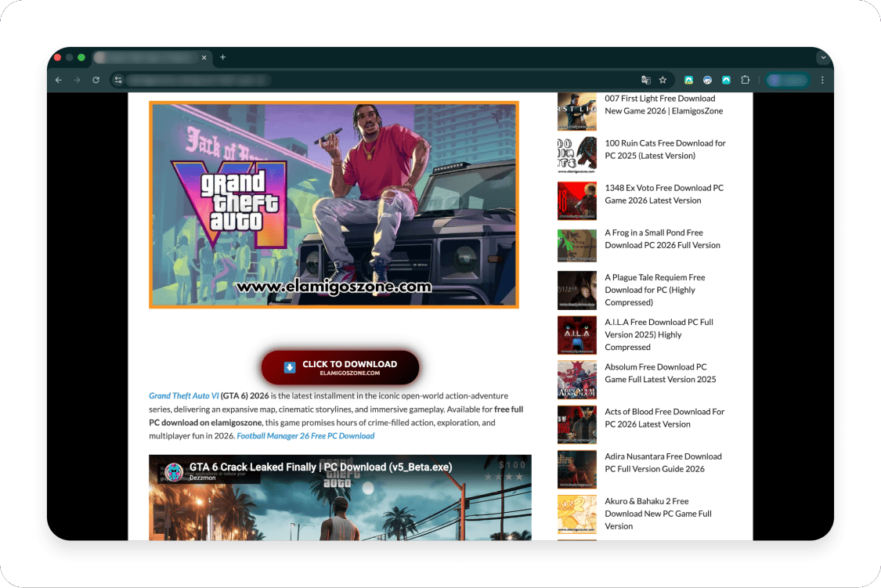The image size is (881, 588).
Task: Open Adira Nusantara Free Download link
Action: (663, 463)
